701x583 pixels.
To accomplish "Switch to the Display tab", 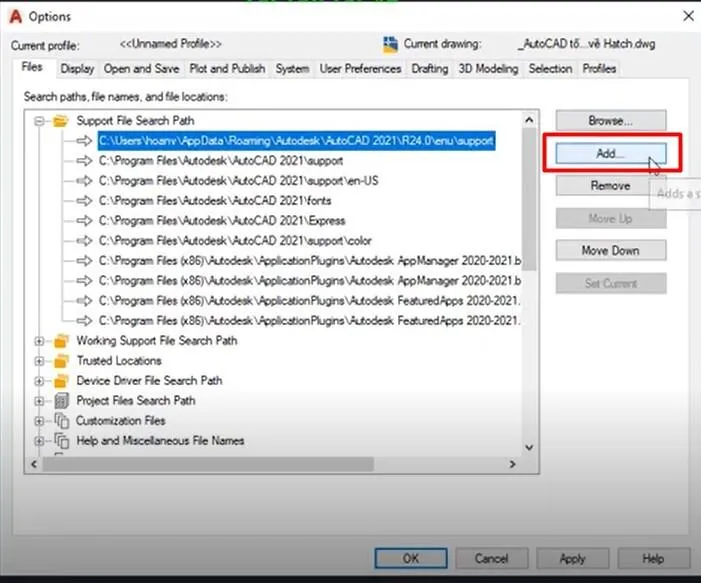I will 77,69.
